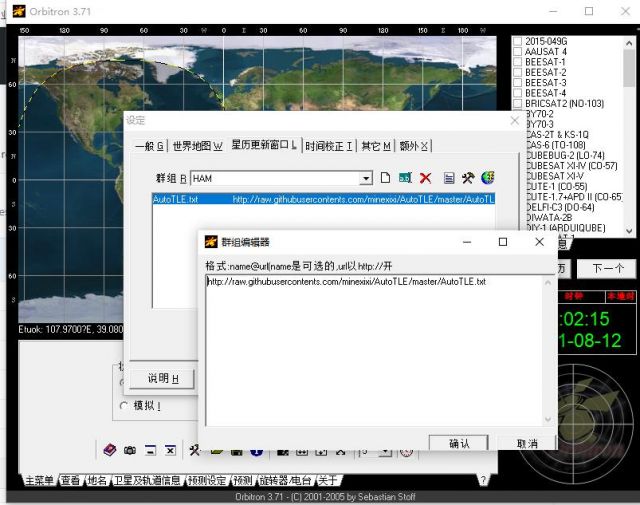
Task: Click the 下一个 button
Action: (x=607, y=268)
